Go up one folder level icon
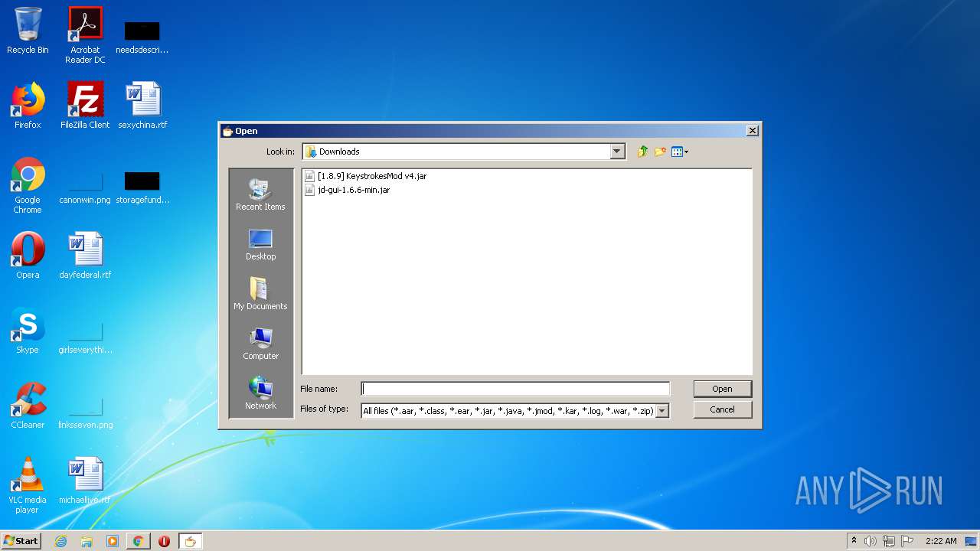This screenshot has height=551, width=980. point(642,152)
